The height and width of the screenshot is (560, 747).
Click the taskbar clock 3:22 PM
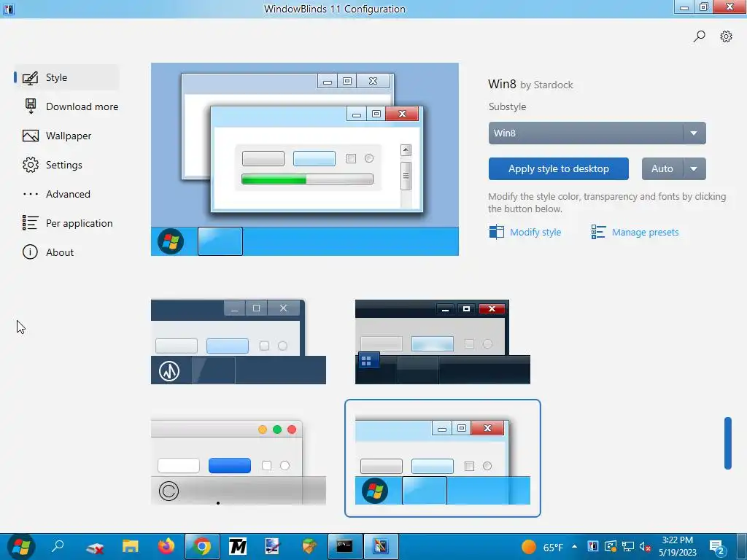tap(678, 546)
